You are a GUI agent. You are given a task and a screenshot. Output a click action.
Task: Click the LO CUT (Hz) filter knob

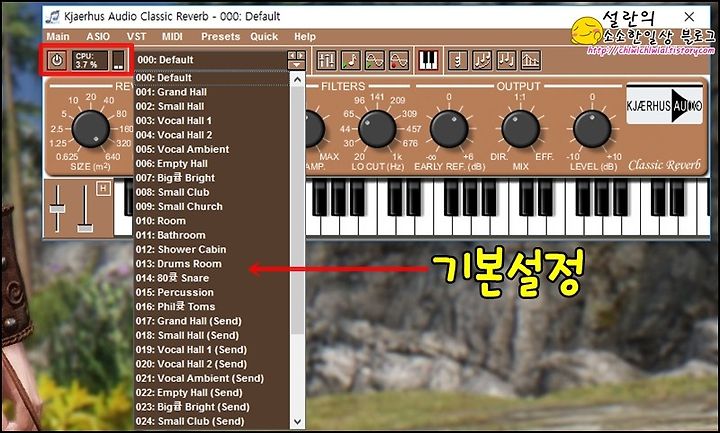377,129
